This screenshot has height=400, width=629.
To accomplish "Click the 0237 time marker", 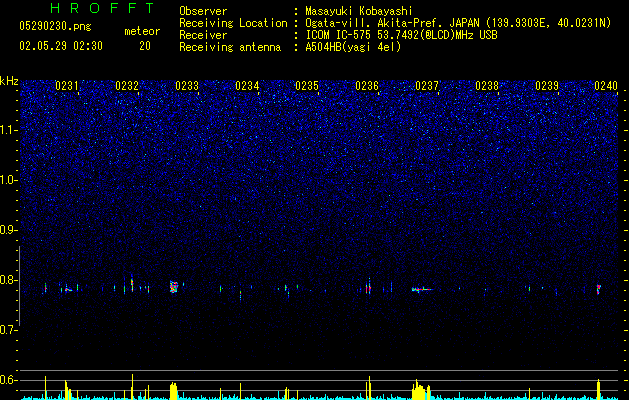I will (427, 86).
